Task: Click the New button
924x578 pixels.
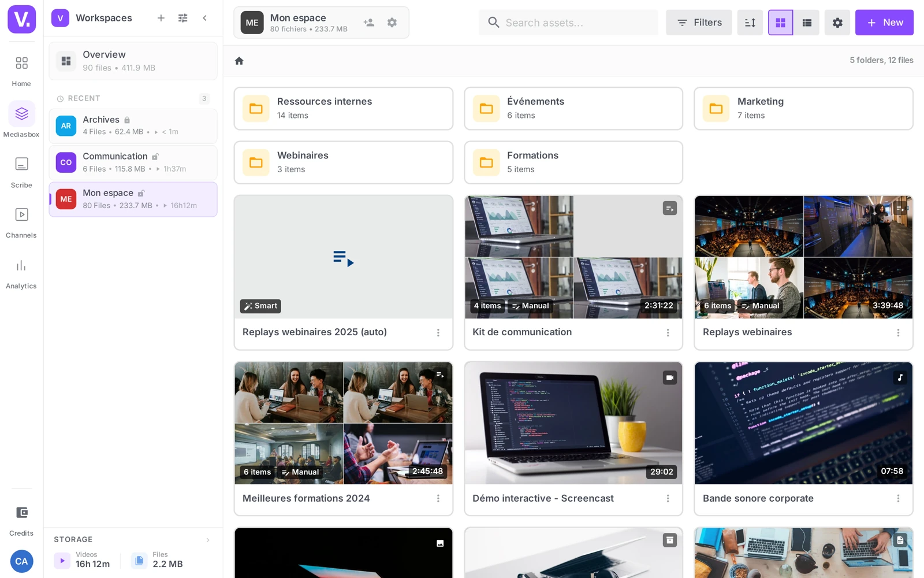Action: coord(884,23)
